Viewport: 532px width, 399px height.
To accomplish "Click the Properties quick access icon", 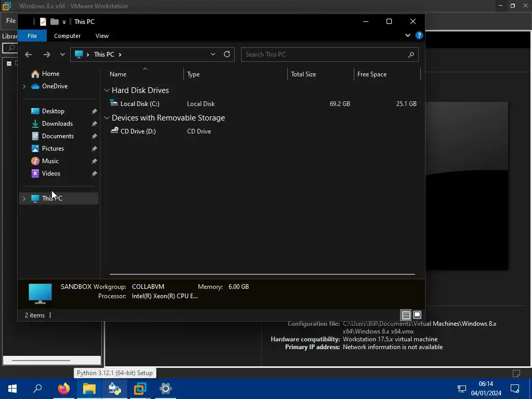I will (43, 22).
